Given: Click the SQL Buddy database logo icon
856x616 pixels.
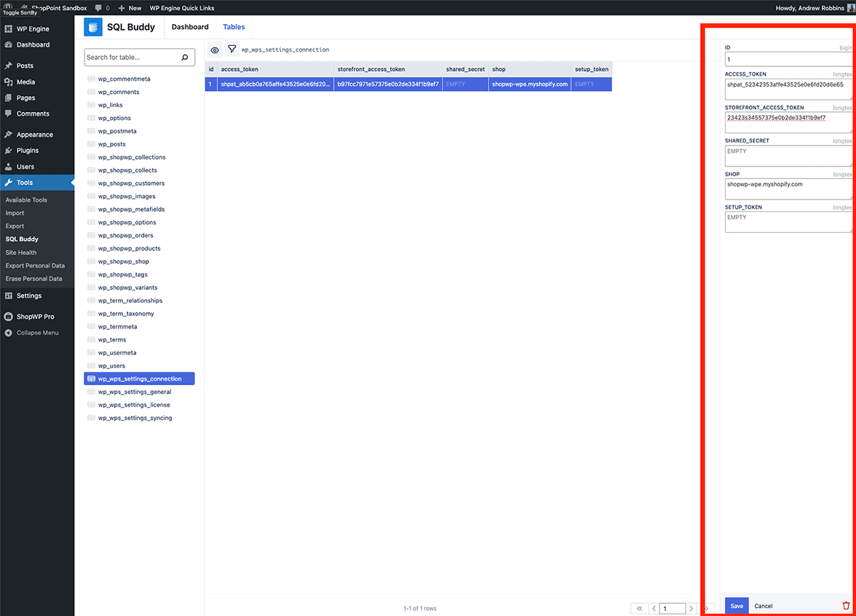Looking at the screenshot, I should (93, 27).
